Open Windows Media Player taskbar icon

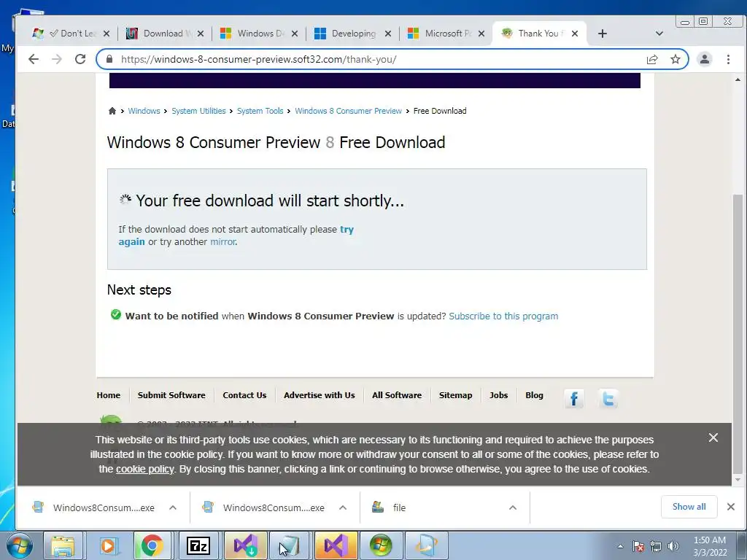[x=108, y=545]
